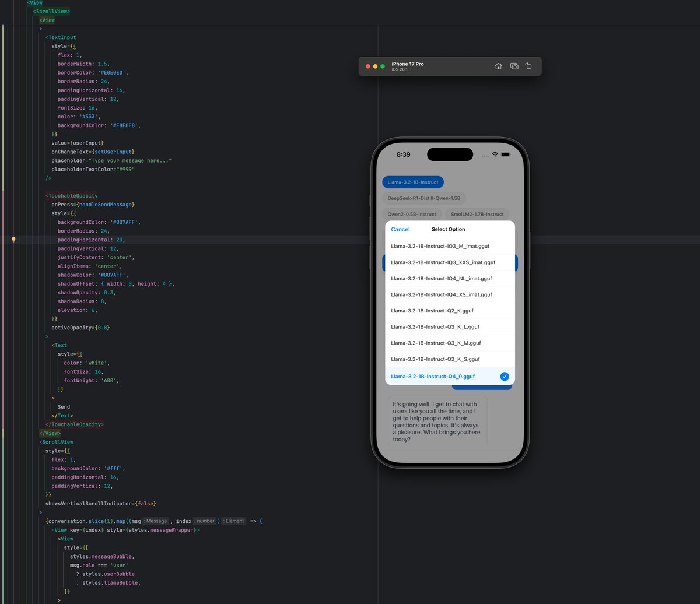Click the fontWeight: '600' line
700x604 pixels.
click(92, 381)
